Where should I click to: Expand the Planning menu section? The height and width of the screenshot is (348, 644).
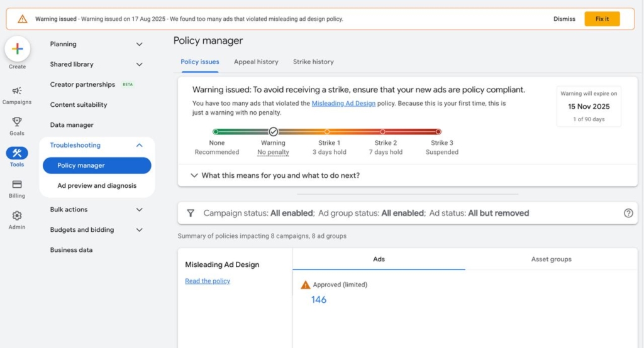click(139, 44)
